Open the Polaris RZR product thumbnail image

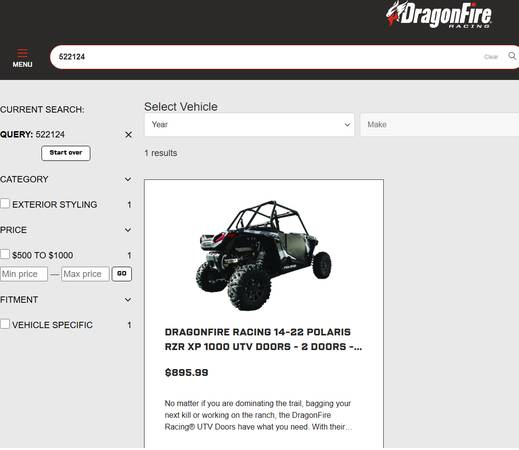[264, 255]
